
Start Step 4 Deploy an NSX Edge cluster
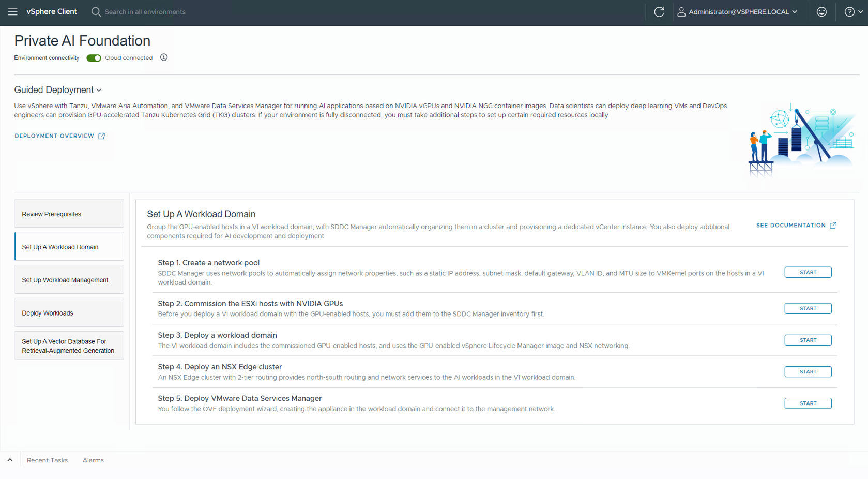tap(808, 372)
